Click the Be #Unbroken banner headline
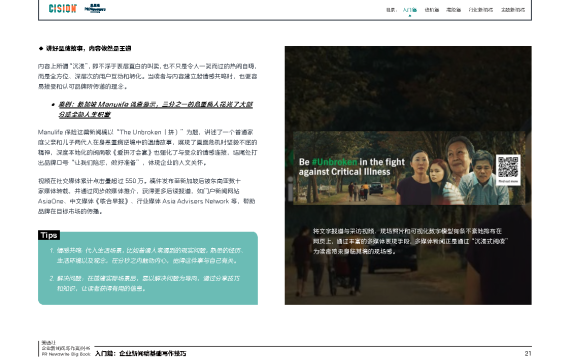The image size is (570, 360). (352, 167)
